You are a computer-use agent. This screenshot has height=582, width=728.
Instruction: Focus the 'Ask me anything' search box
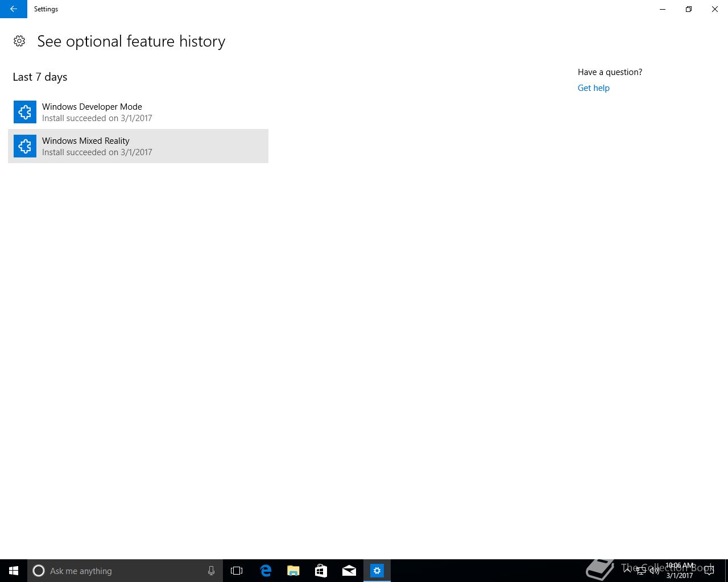(125, 571)
